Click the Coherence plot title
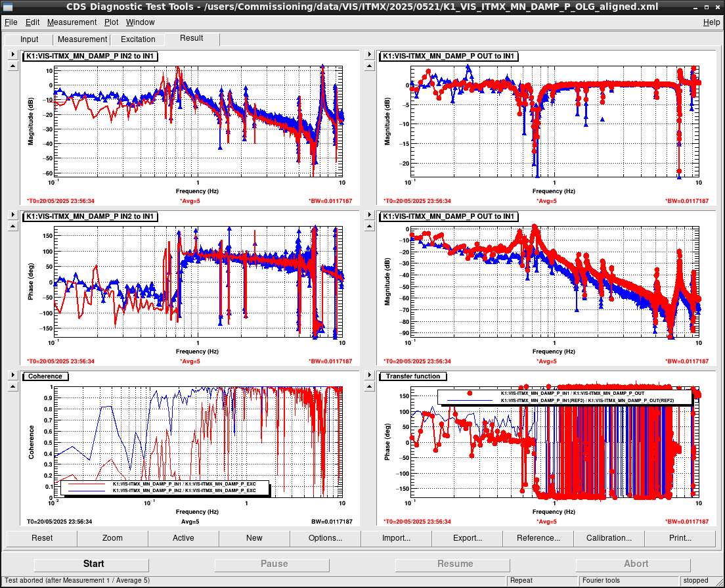This screenshot has height=588, width=725. pos(45,376)
